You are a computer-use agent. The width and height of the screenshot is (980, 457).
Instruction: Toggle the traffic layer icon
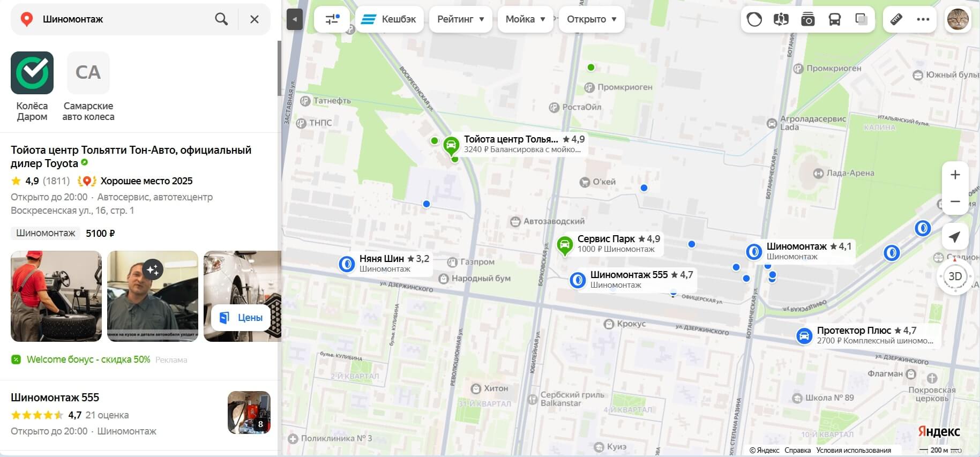pyautogui.click(x=754, y=20)
